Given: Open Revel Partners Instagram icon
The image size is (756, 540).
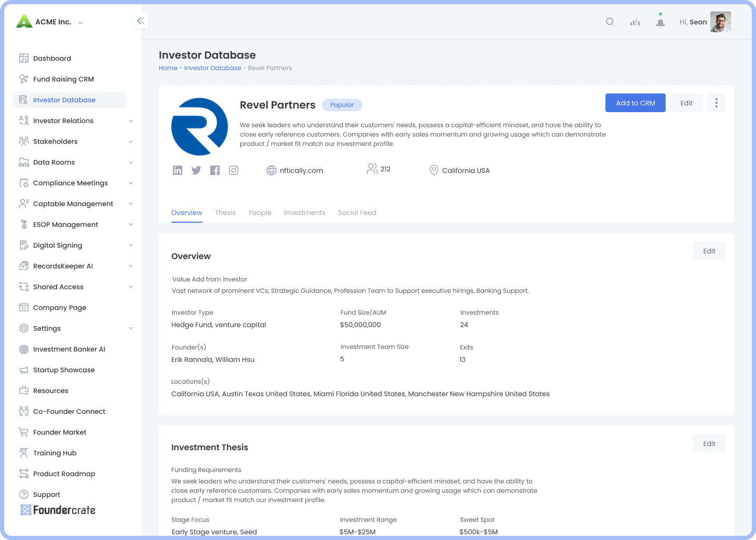Looking at the screenshot, I should 234,170.
